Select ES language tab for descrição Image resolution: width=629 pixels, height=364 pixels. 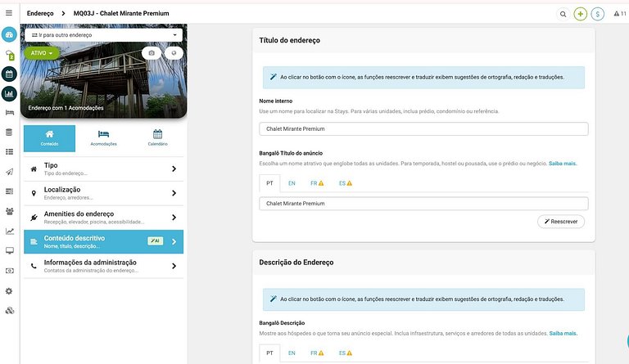tap(346, 353)
